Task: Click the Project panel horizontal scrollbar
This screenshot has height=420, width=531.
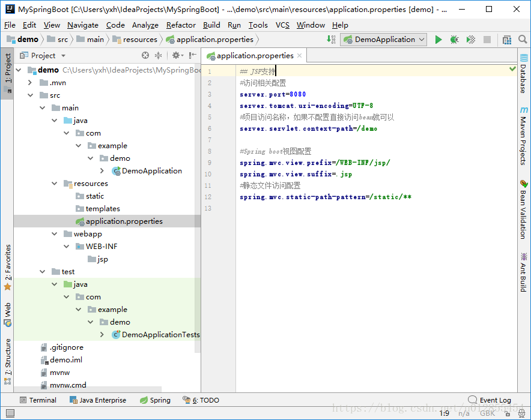Action: point(88,389)
